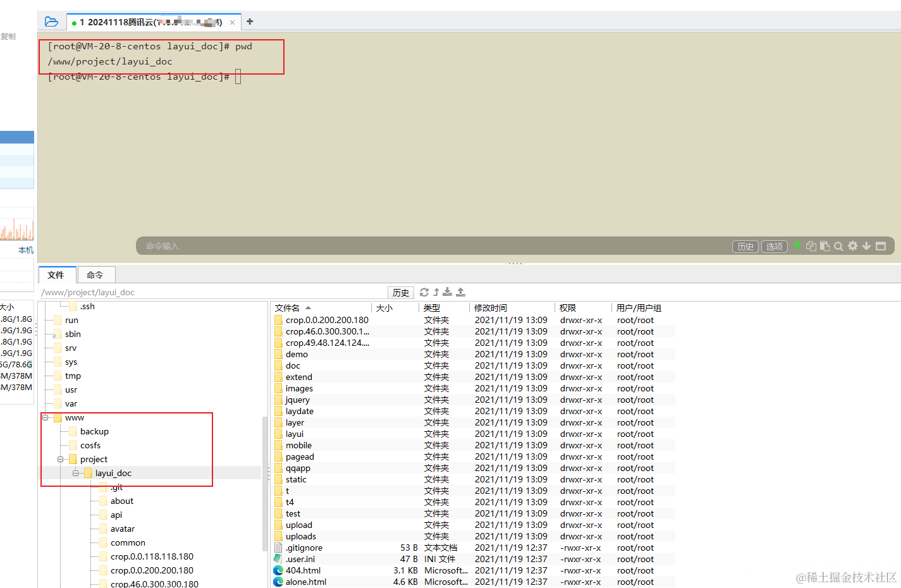Open terminal search with magnifier icon
This screenshot has height=588, width=901.
point(838,246)
